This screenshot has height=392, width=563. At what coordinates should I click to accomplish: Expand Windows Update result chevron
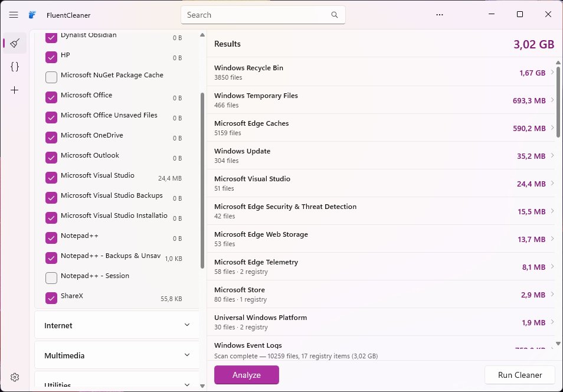[x=552, y=155]
